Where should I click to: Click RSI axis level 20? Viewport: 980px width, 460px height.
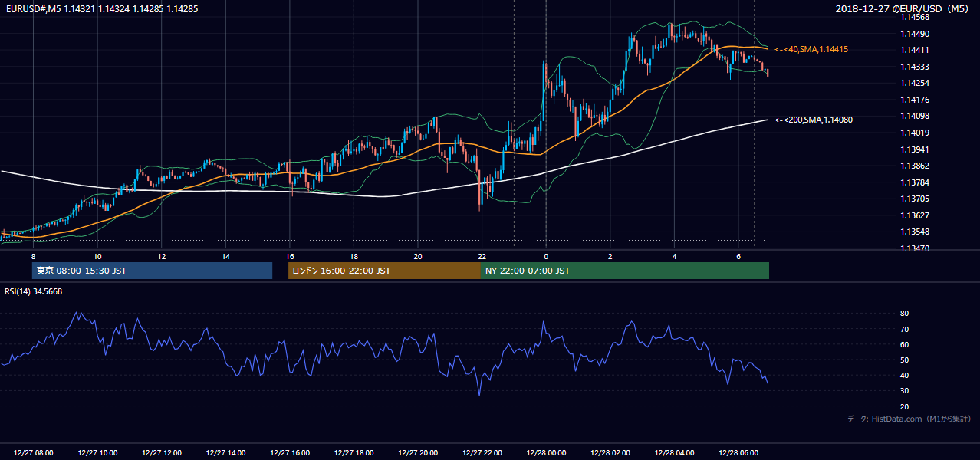point(905,406)
